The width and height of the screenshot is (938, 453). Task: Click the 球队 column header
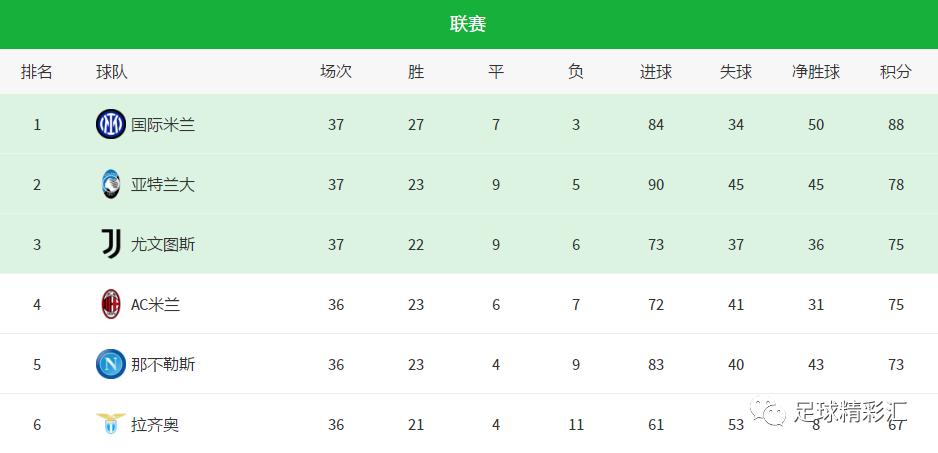[x=112, y=72]
